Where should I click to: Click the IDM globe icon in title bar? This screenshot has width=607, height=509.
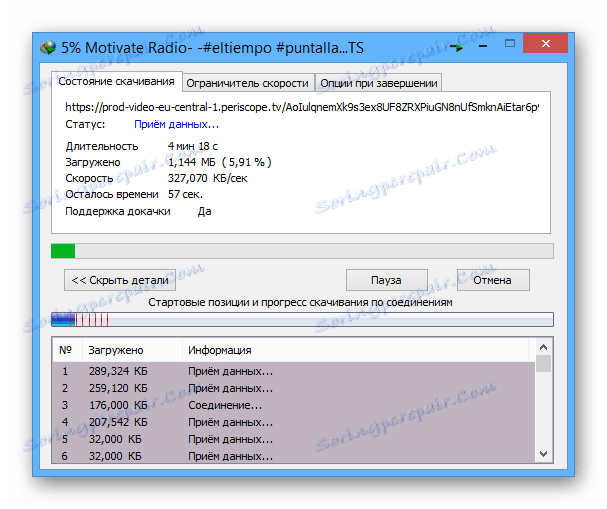(x=48, y=48)
